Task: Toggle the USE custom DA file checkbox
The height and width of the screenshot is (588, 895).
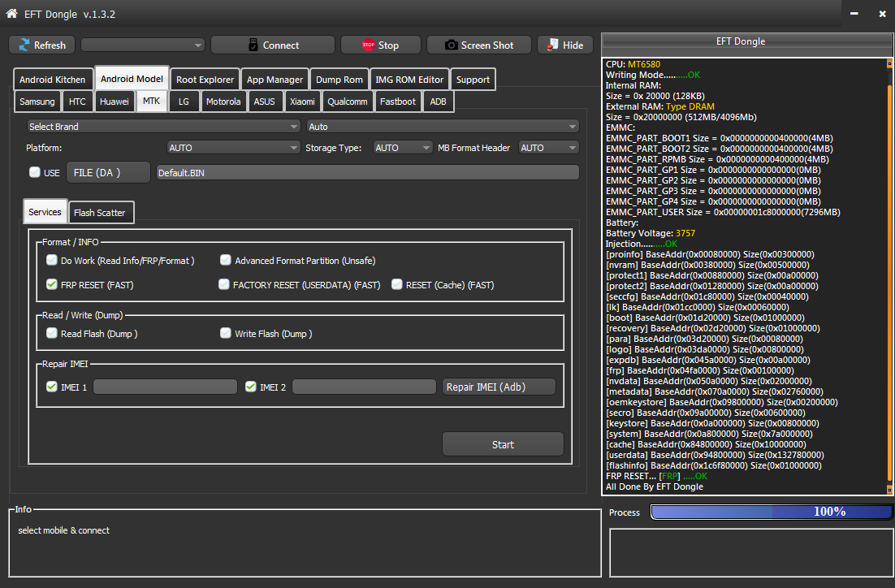Action: click(x=34, y=172)
